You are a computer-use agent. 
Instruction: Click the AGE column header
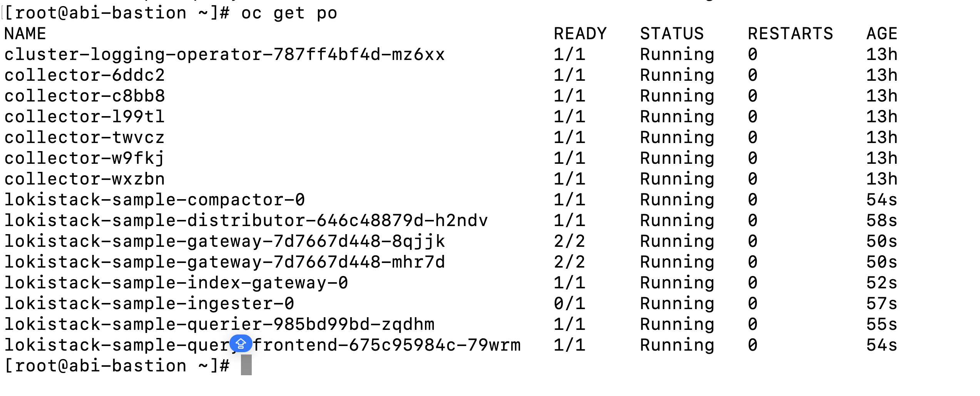(x=882, y=34)
